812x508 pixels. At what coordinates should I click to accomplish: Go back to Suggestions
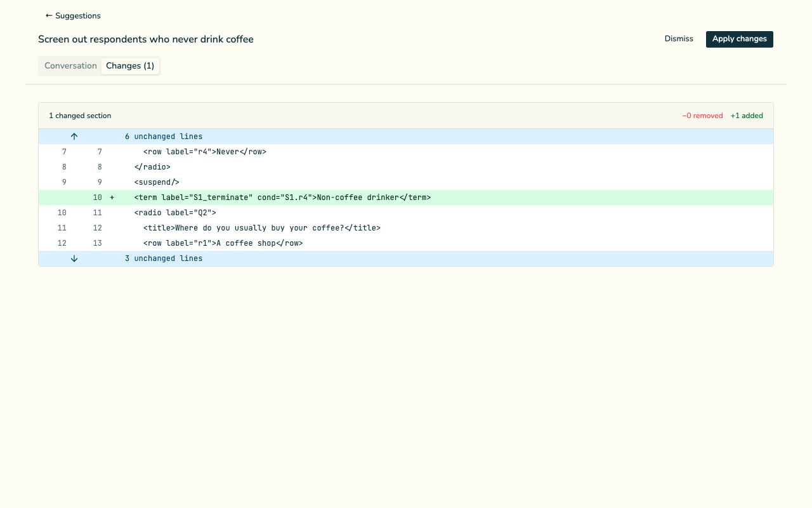73,16
